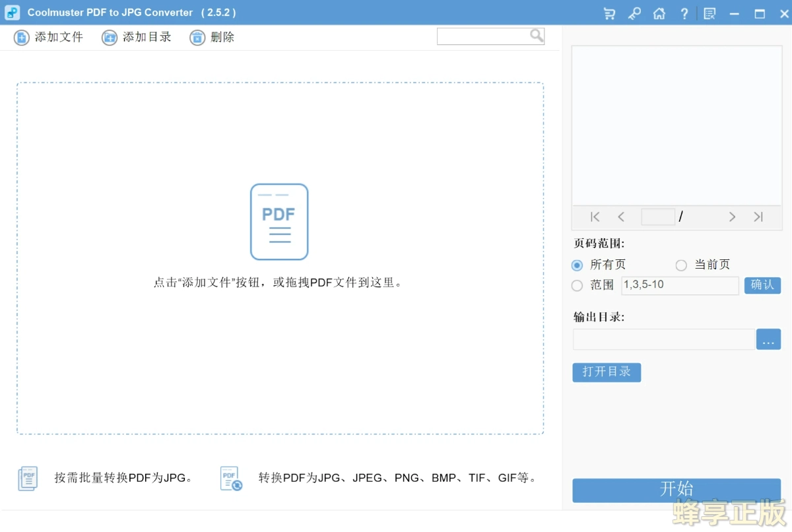This screenshot has width=792, height=532.
Task: Jump to last page using end arrow
Action: (758, 216)
